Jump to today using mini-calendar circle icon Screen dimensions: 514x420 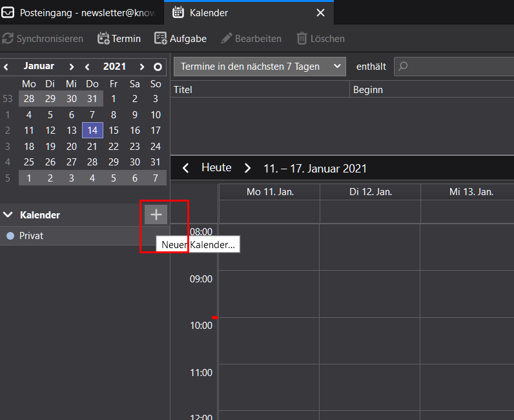(158, 67)
